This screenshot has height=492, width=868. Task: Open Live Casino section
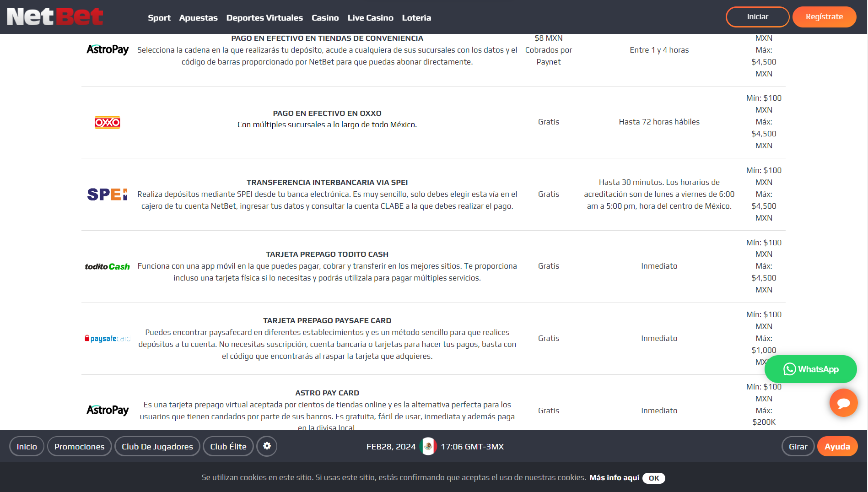[x=371, y=17]
